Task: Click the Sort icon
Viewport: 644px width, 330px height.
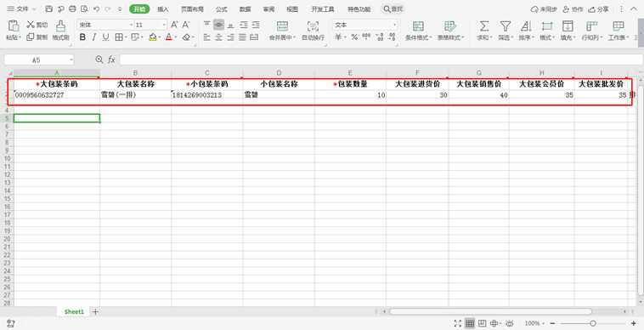Action: pyautogui.click(x=526, y=26)
